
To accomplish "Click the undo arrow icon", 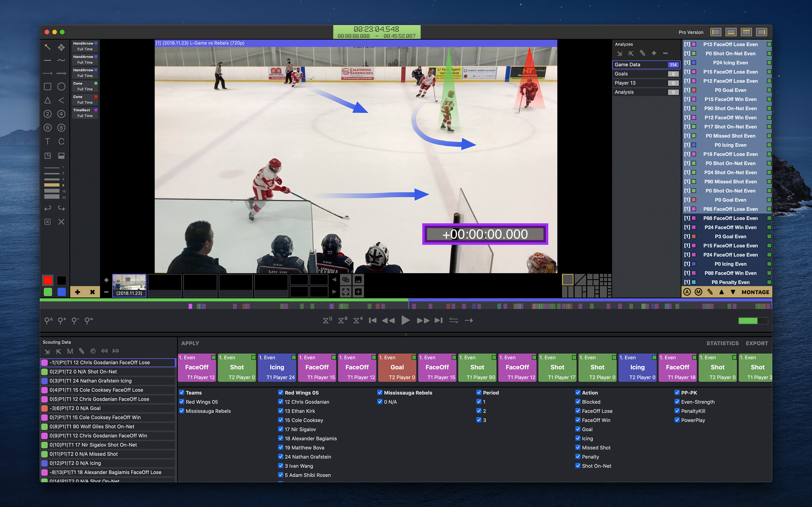I will click(x=48, y=208).
